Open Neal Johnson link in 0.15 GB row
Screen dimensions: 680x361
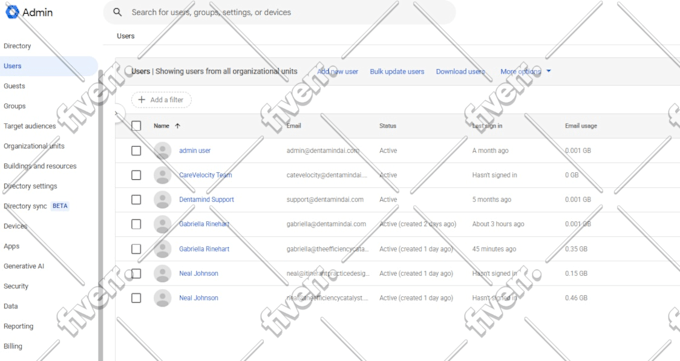pos(199,273)
